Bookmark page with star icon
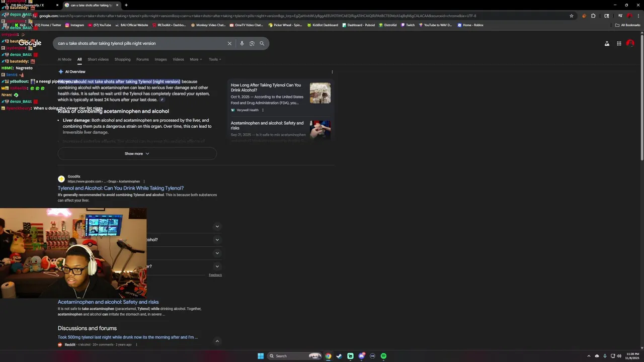This screenshot has height=362, width=644. click(x=572, y=16)
